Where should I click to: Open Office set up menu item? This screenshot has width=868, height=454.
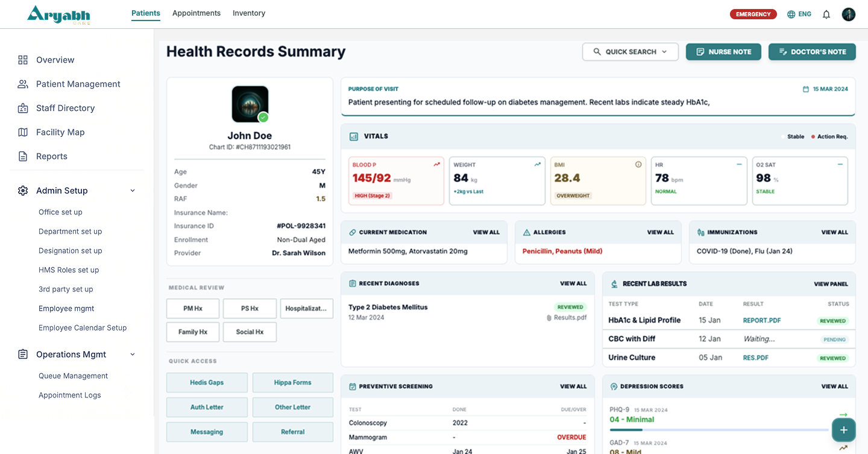click(60, 212)
